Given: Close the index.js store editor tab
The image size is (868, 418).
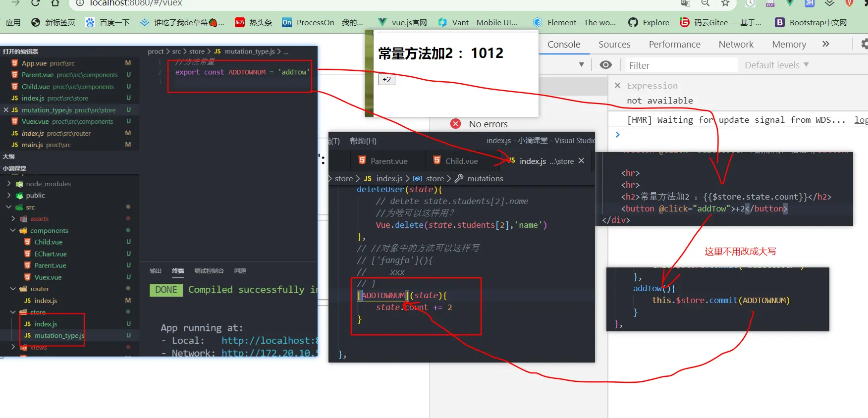Looking at the screenshot, I should [x=581, y=160].
